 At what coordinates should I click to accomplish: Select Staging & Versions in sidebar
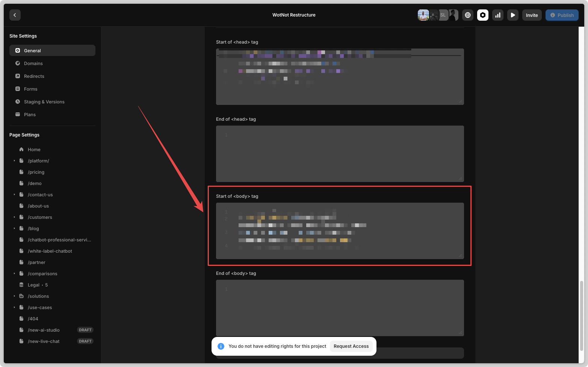pos(44,102)
